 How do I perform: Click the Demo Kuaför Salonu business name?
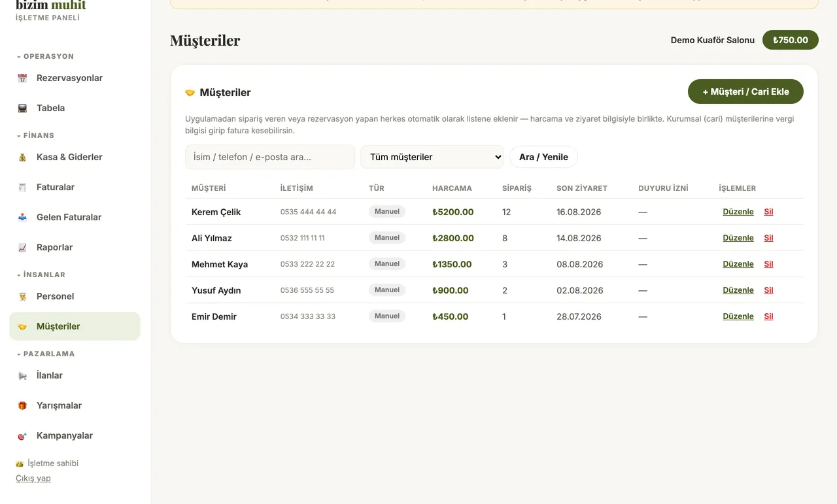(713, 40)
